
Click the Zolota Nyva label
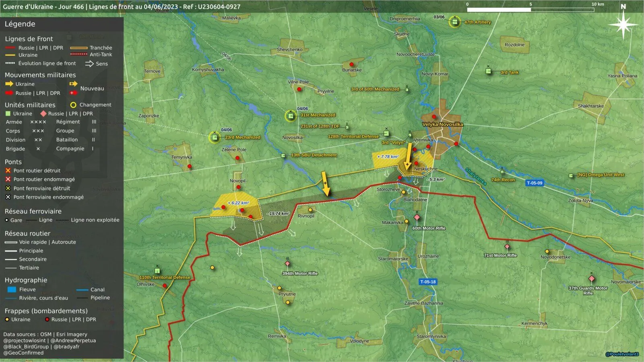(580, 201)
